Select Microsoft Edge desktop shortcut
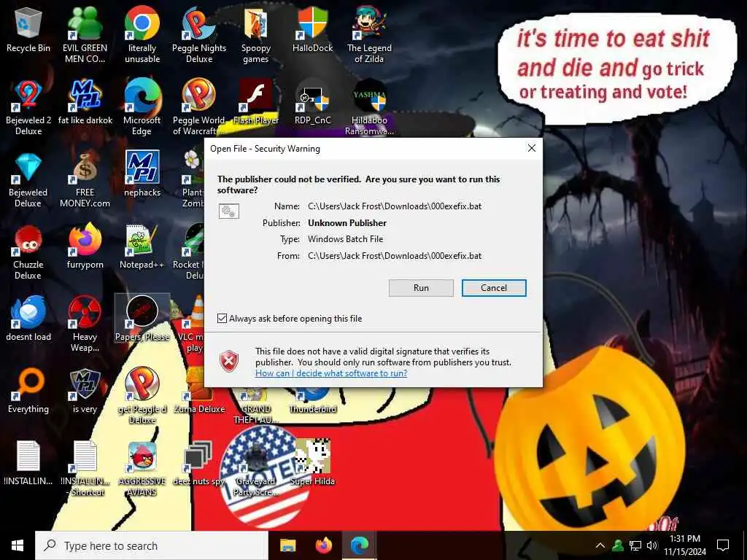Image resolution: width=747 pixels, height=560 pixels. click(142, 106)
